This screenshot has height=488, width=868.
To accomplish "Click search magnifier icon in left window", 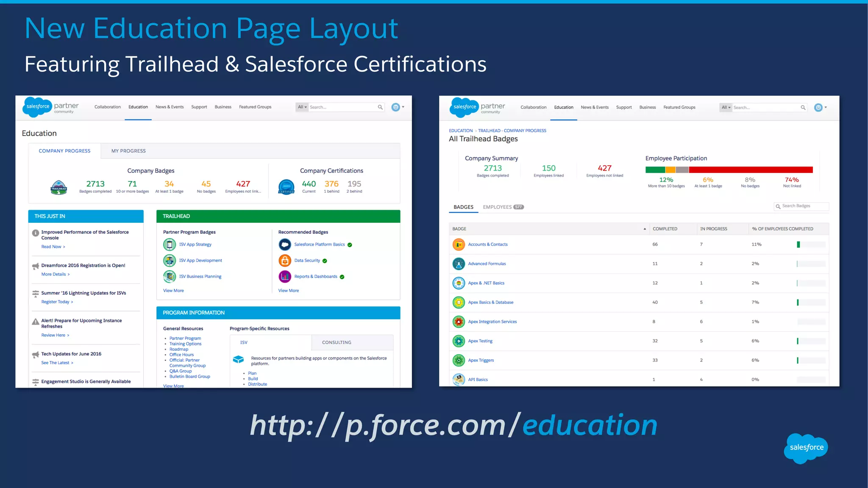I will tap(380, 107).
